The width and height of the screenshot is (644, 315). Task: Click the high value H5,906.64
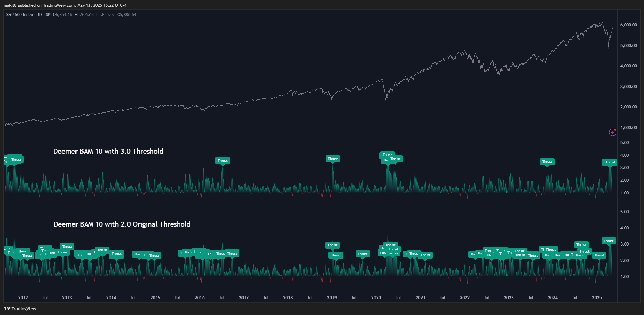(x=84, y=15)
